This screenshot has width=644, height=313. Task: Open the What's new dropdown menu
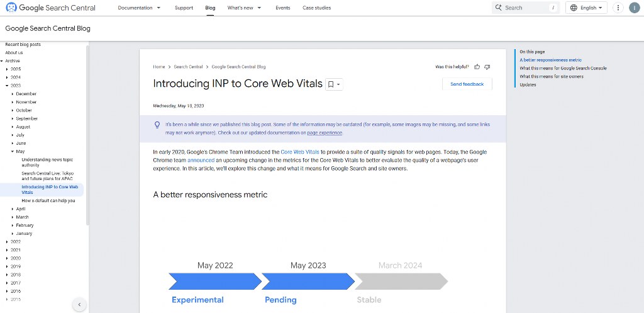pyautogui.click(x=245, y=8)
